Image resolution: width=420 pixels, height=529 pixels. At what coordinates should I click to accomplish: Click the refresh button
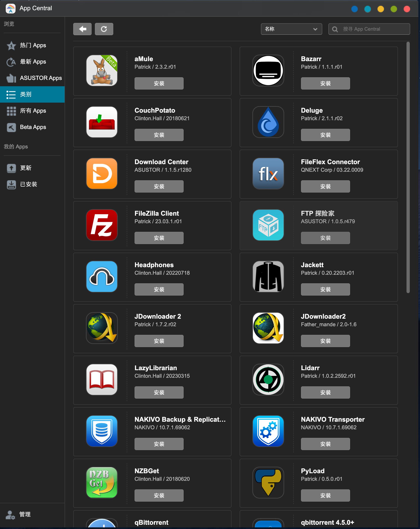click(x=104, y=29)
